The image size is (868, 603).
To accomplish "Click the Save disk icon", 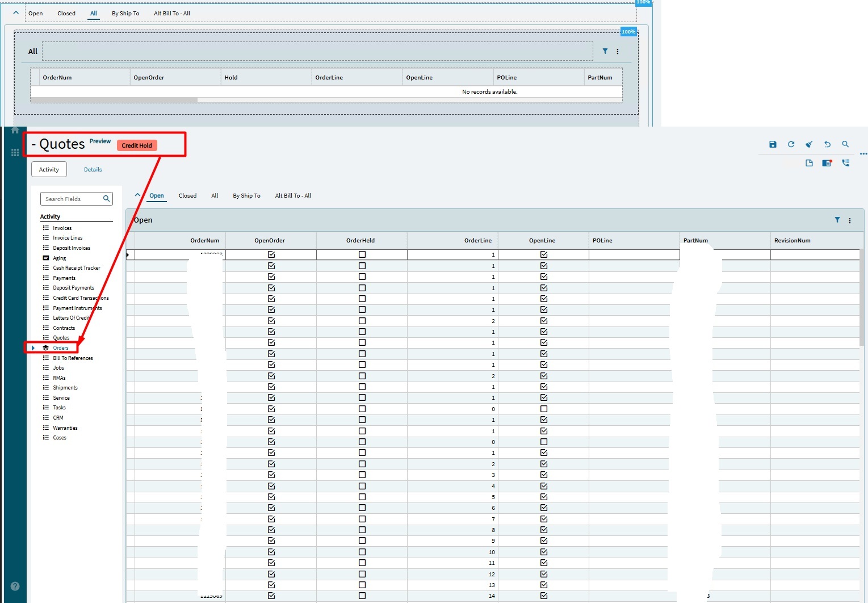I will 773,144.
